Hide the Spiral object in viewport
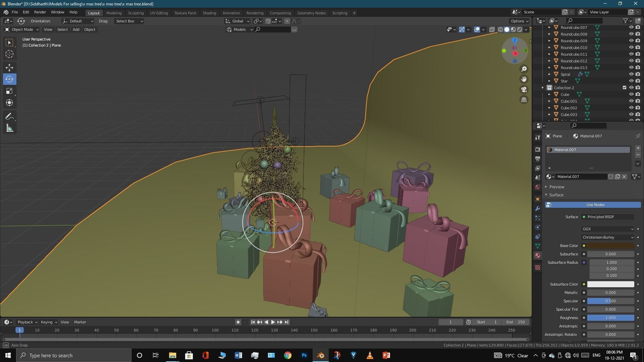644x362 pixels. tap(631, 74)
